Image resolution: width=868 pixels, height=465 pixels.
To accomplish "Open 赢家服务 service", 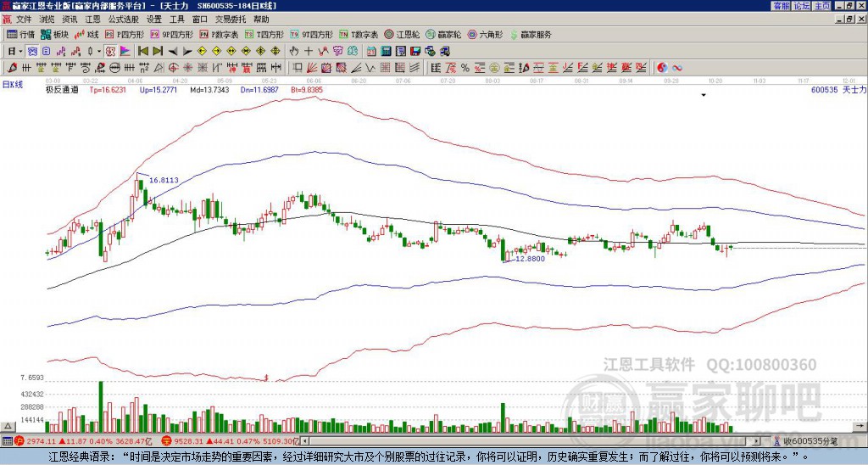I will [531, 34].
